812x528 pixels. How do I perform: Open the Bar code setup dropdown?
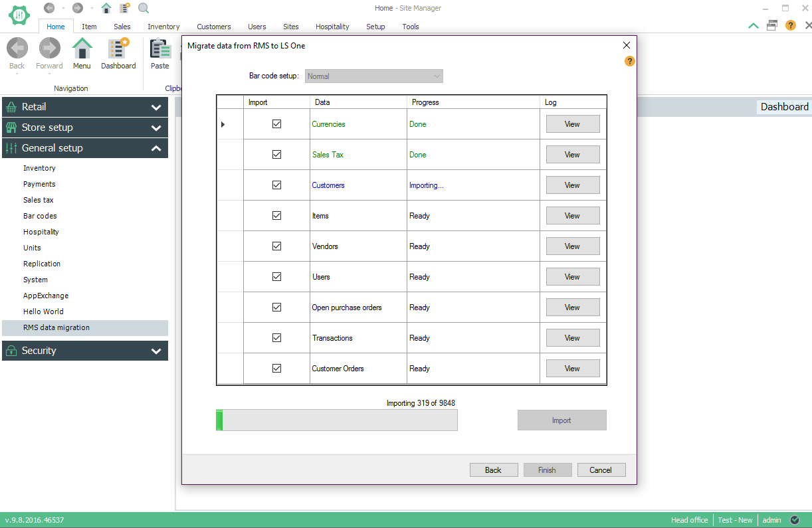click(x=374, y=76)
